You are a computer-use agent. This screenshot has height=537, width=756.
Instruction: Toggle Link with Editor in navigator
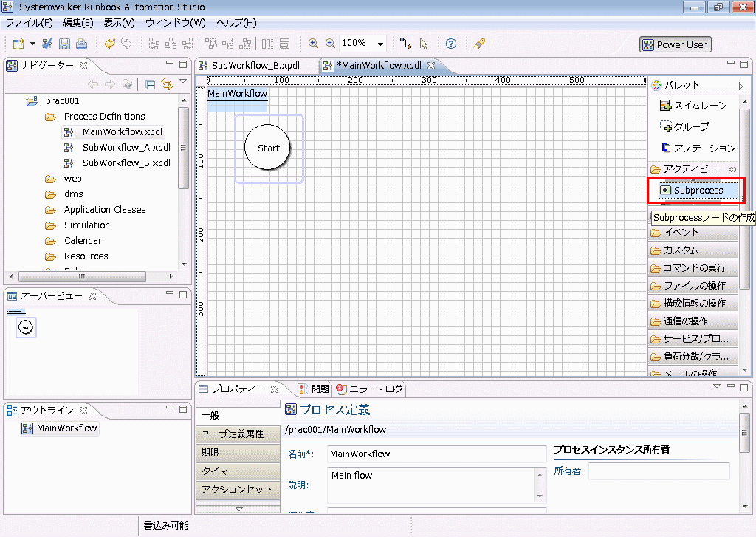[x=167, y=84]
